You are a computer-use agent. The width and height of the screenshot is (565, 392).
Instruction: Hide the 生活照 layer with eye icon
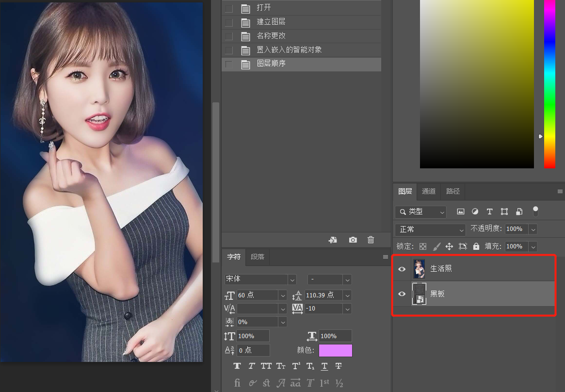(x=402, y=269)
